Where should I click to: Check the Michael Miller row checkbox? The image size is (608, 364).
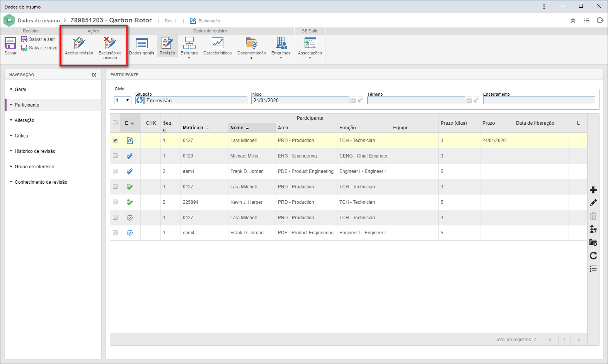point(115,156)
